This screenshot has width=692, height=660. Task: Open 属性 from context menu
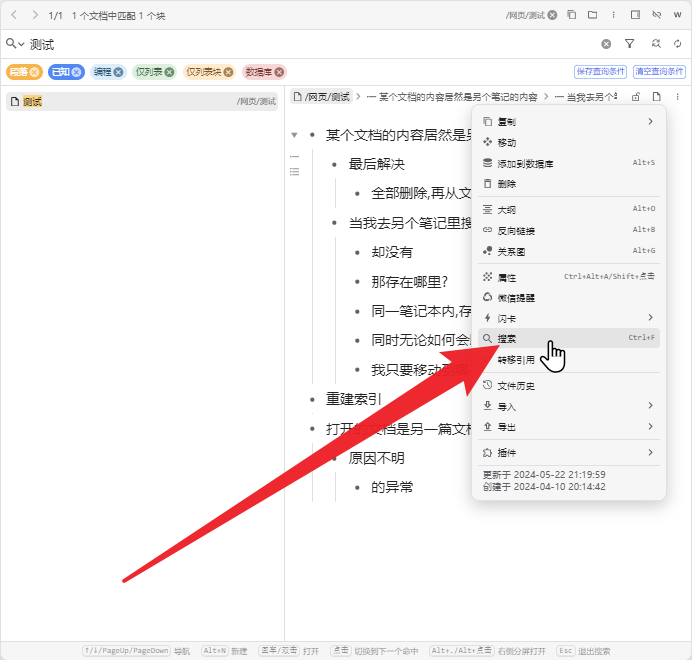point(568,277)
